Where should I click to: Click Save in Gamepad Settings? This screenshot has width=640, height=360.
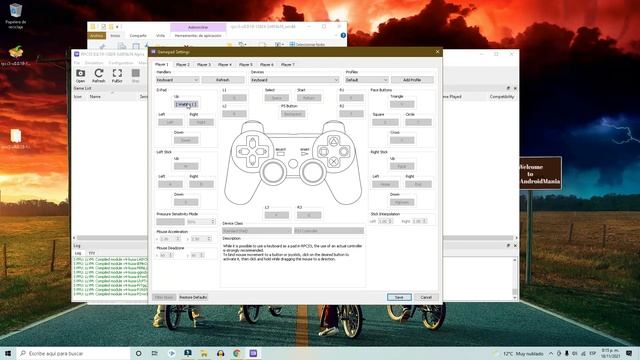point(399,297)
